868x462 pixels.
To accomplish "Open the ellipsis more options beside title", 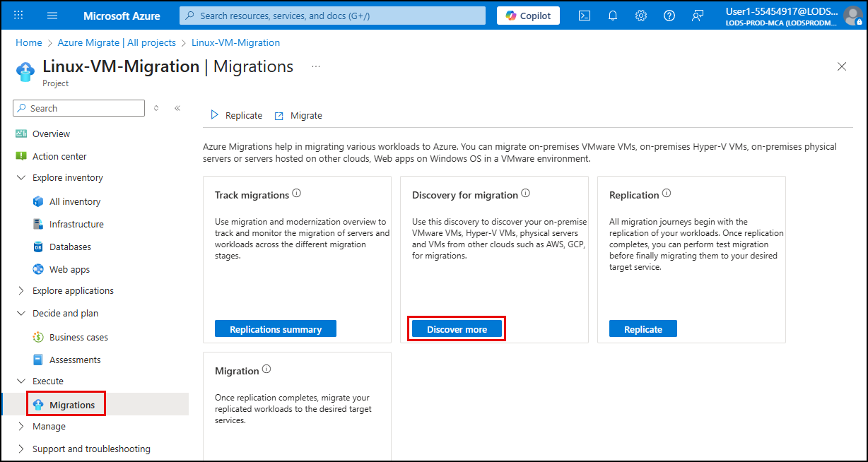I will 316,66.
